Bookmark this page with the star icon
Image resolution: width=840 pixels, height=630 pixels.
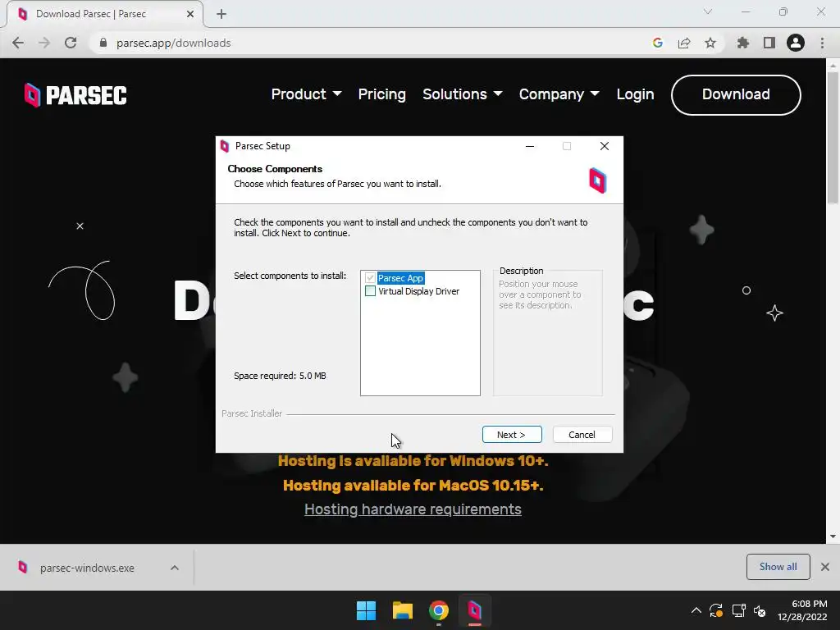(x=710, y=43)
